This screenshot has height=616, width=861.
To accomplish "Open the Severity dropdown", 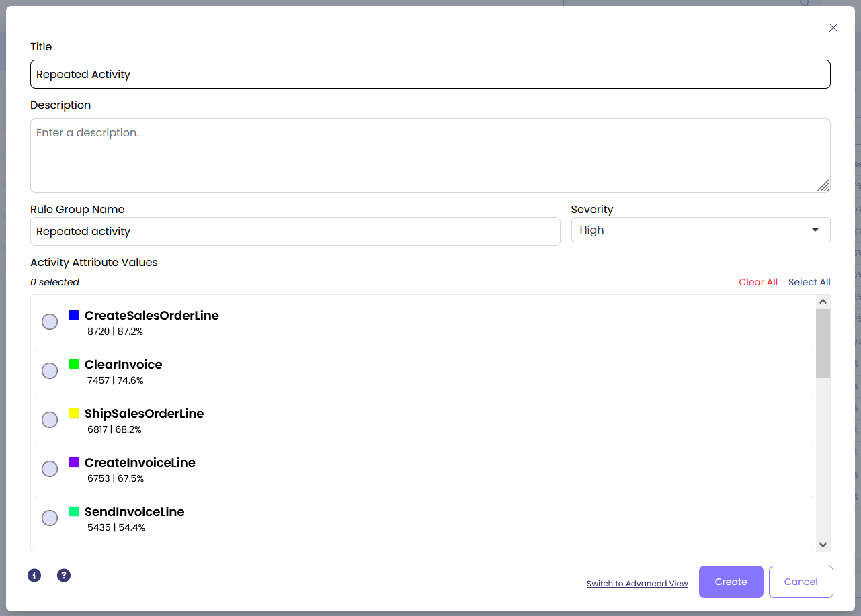I will pos(700,230).
